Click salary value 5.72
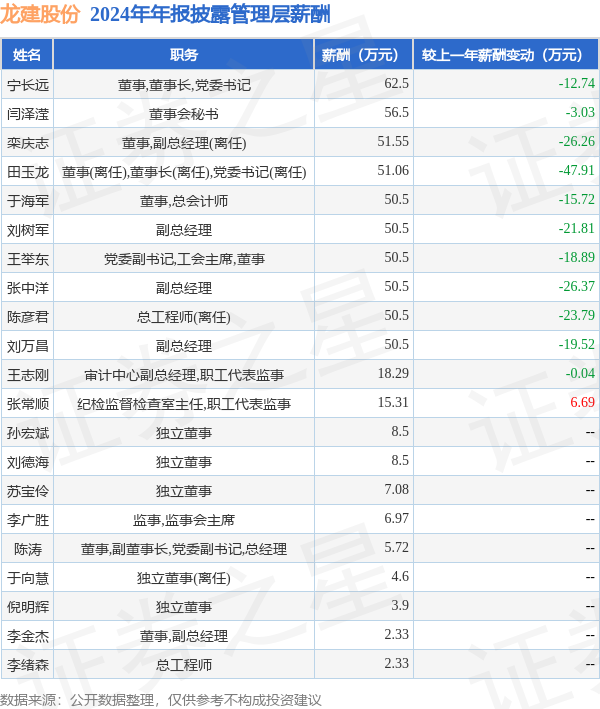The image size is (600, 709). point(396,548)
